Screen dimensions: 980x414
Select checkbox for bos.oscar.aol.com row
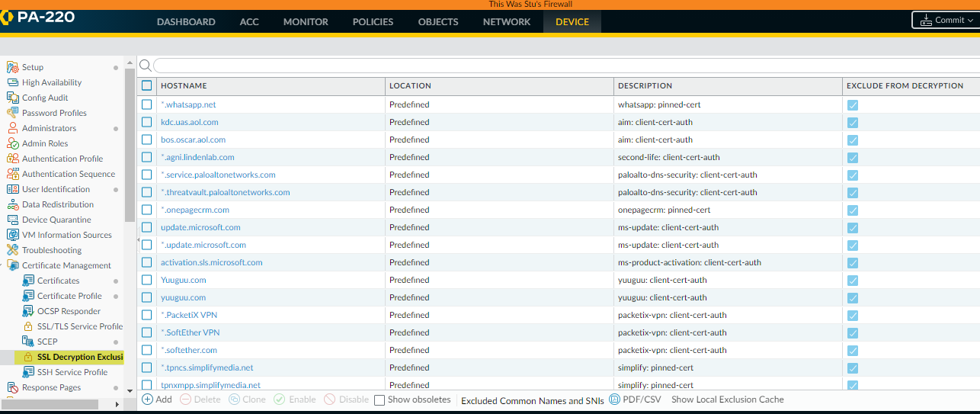click(x=147, y=140)
